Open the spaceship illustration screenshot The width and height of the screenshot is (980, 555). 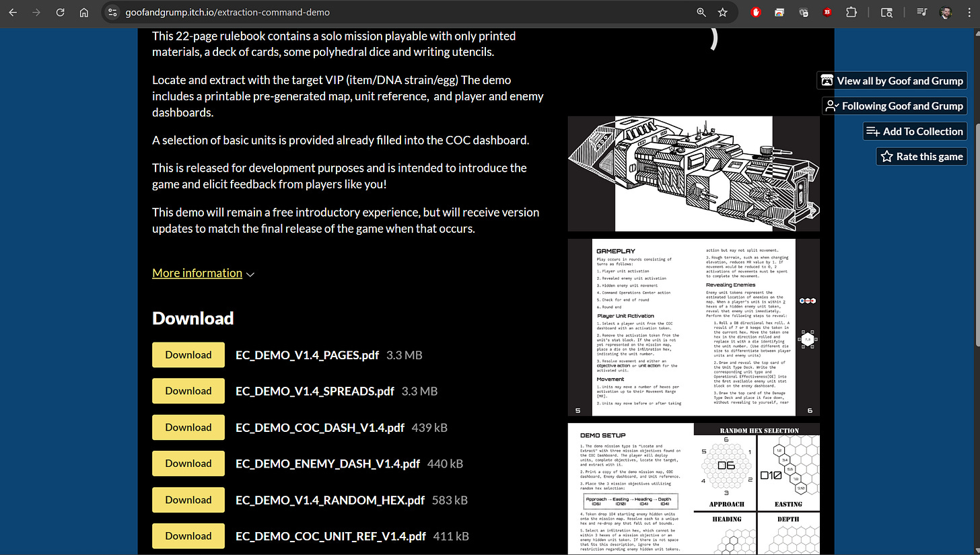pyautogui.click(x=694, y=174)
